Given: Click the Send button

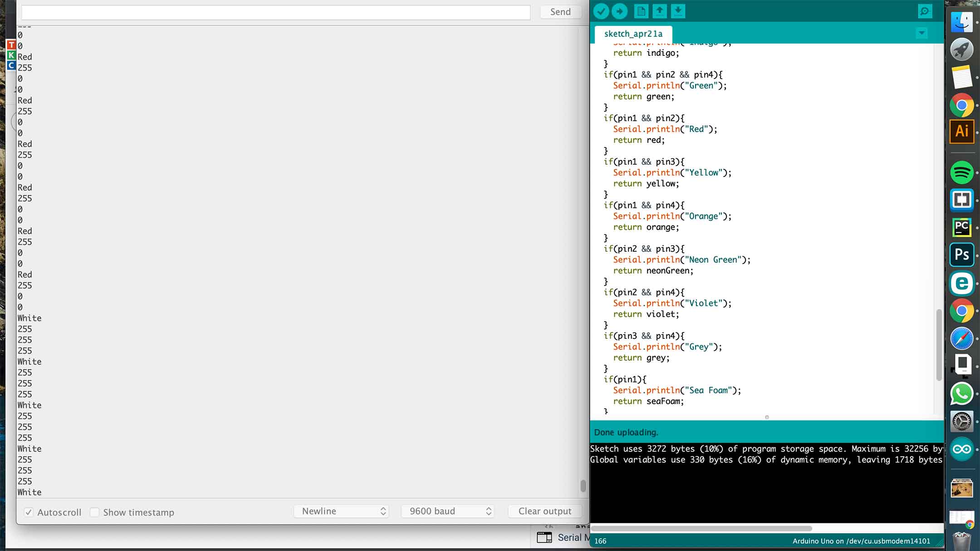Looking at the screenshot, I should point(560,12).
